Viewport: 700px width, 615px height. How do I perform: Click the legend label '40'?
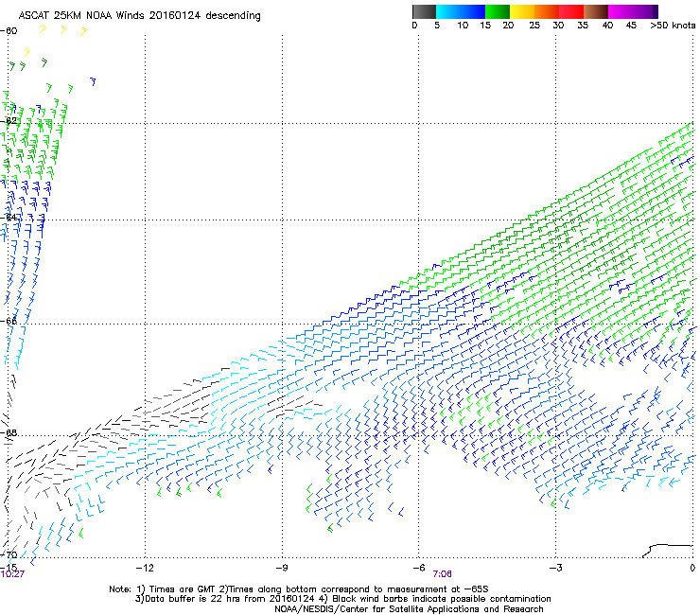pyautogui.click(x=607, y=26)
